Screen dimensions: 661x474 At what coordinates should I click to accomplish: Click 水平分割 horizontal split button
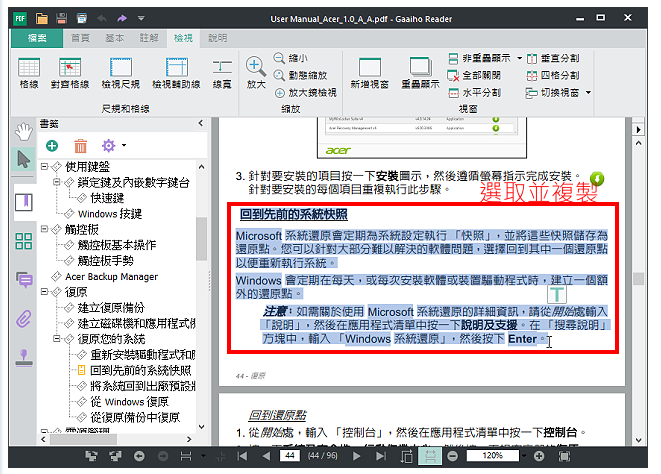(474, 93)
